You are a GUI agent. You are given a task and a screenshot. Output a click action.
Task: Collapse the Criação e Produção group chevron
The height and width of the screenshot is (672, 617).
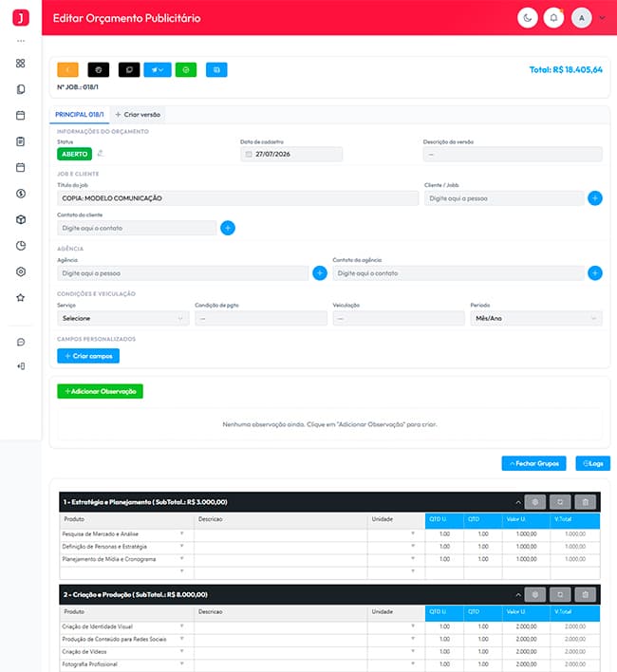tap(518, 594)
